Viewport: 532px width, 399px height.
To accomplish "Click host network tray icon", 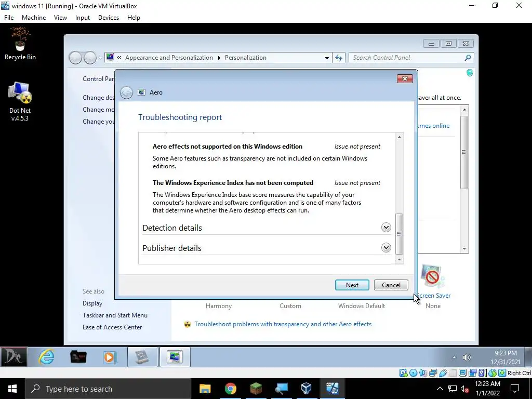I will (x=452, y=389).
